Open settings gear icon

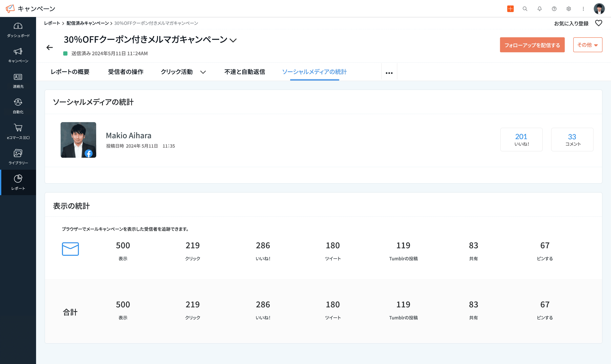(569, 9)
